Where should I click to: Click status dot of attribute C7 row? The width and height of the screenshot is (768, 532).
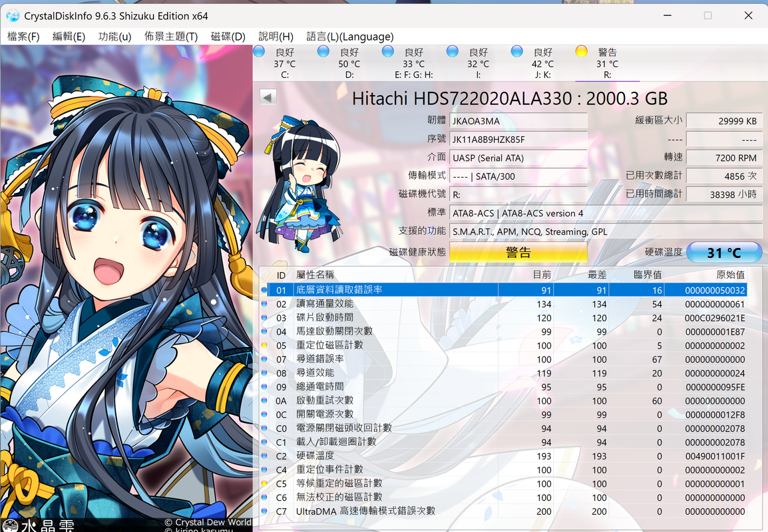coord(264,511)
